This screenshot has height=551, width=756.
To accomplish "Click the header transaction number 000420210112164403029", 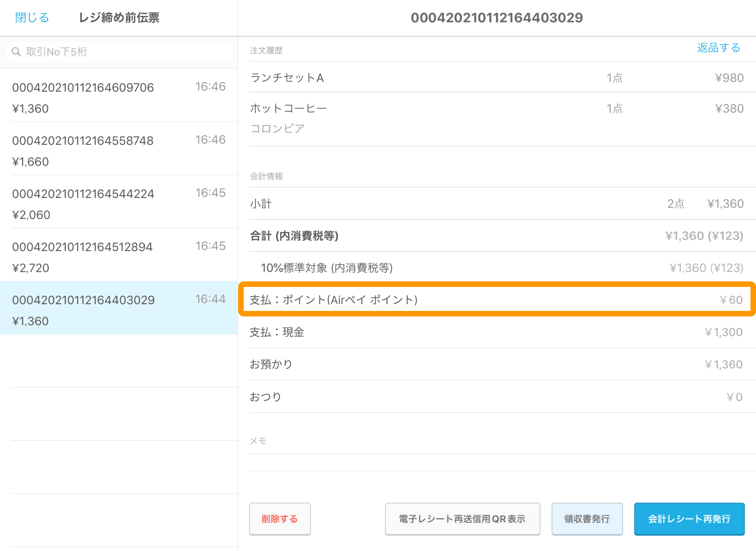I will click(497, 18).
